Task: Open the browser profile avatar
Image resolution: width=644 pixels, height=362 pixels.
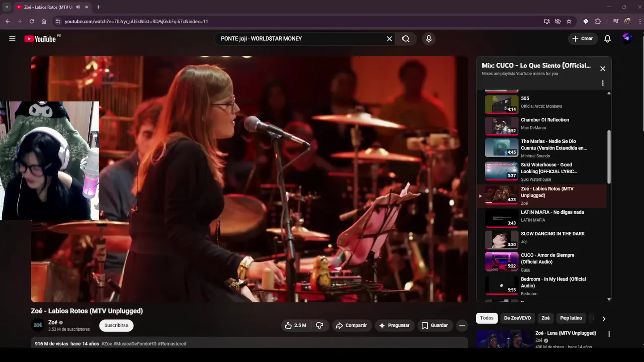Action: pos(628,21)
